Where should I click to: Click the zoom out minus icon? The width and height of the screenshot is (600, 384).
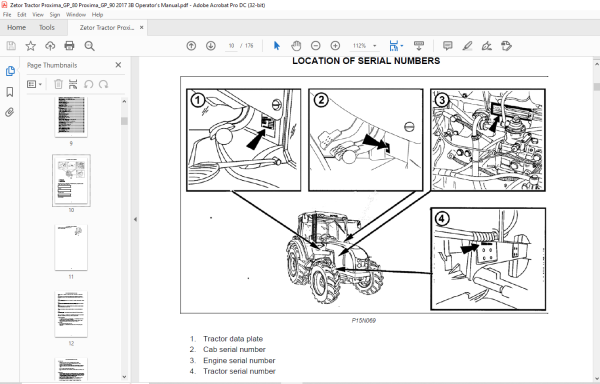pos(316,46)
